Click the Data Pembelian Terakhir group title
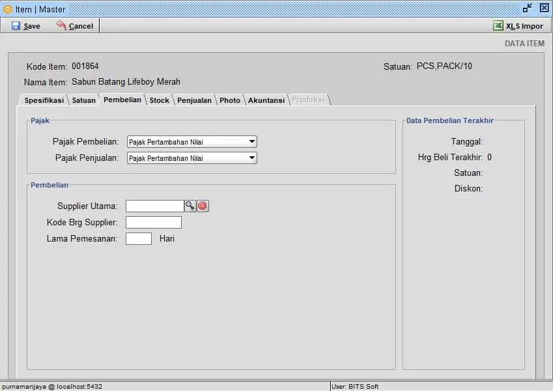The height and width of the screenshot is (392, 553). 449,120
